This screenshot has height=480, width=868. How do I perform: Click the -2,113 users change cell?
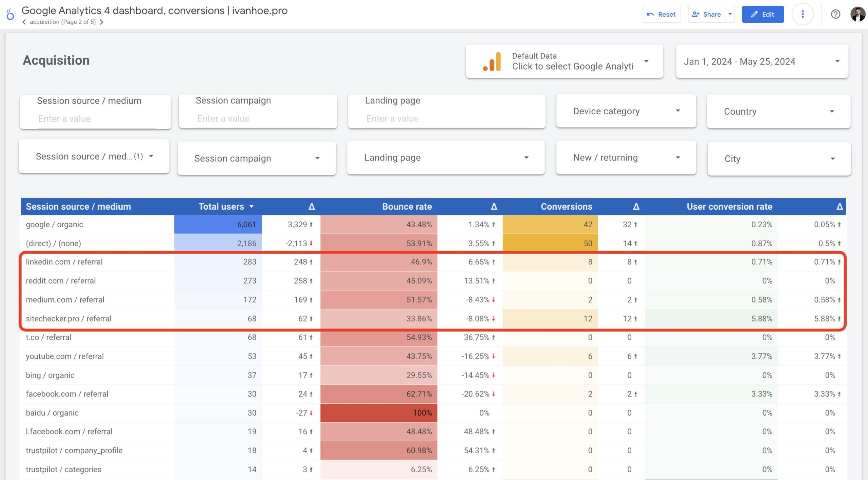point(291,243)
